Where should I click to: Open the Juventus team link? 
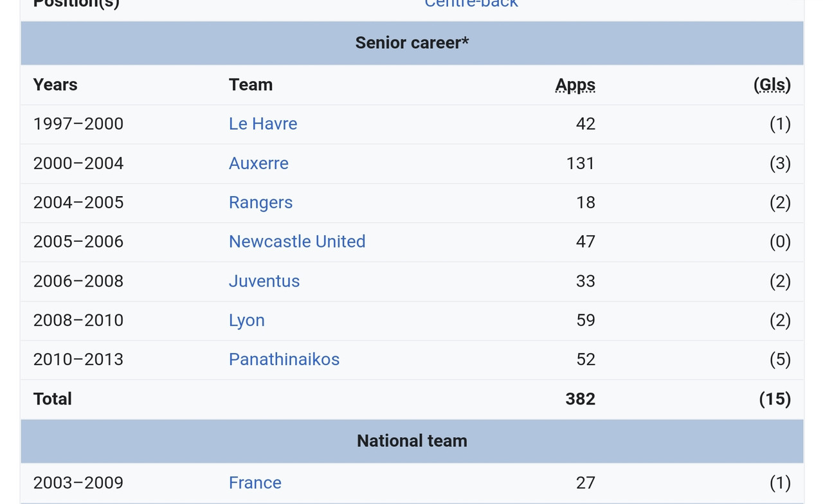(264, 281)
